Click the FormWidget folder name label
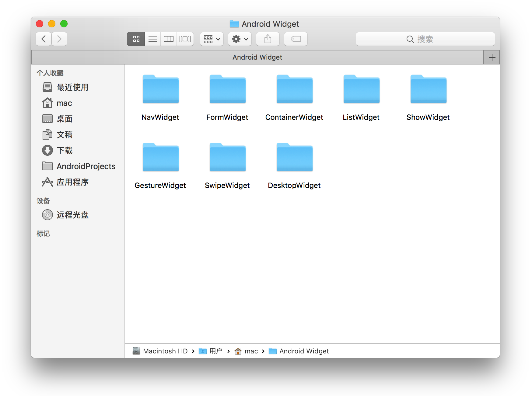Viewport: 532px width, 396px height. point(227,117)
